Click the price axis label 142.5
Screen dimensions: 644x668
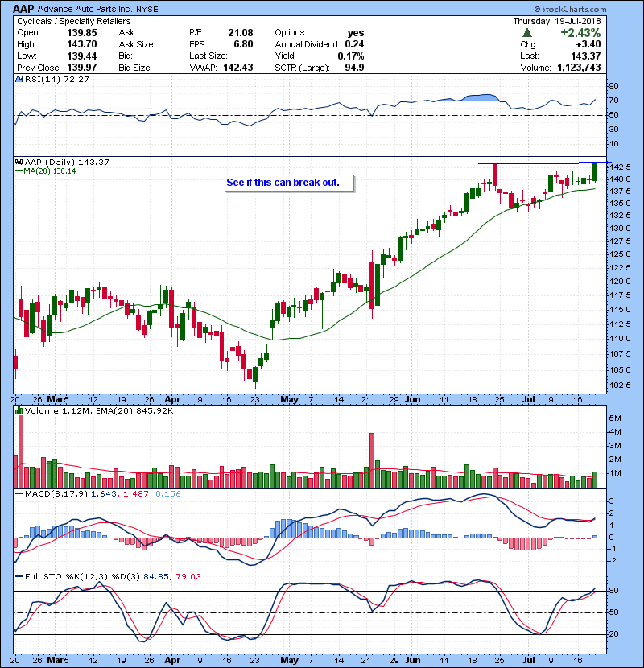620,167
